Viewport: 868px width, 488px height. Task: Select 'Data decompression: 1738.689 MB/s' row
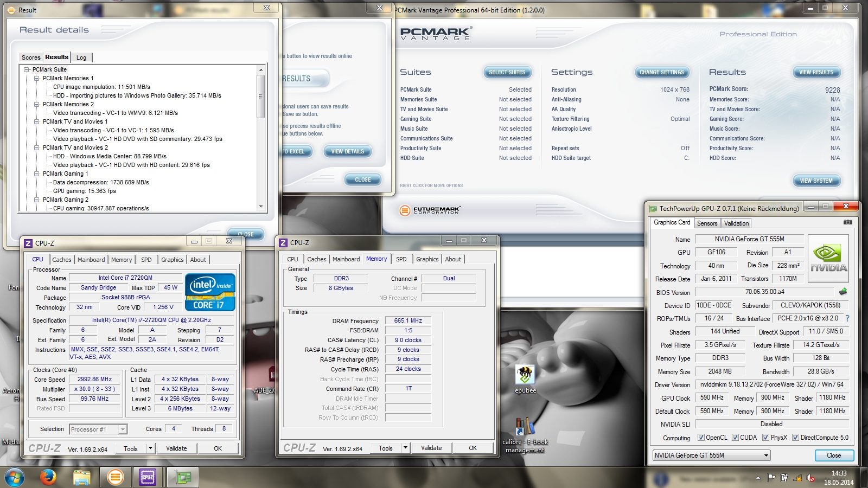click(x=101, y=182)
